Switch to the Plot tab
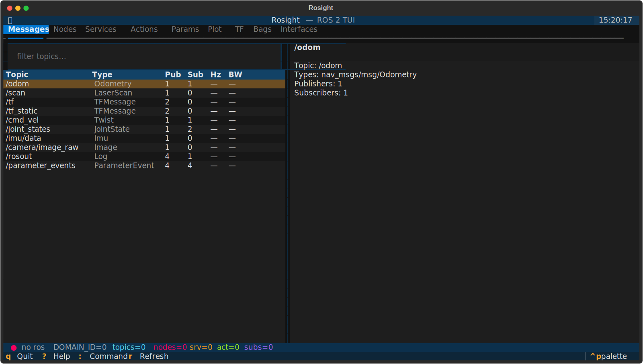Image resolution: width=643 pixels, height=364 pixels. click(215, 29)
